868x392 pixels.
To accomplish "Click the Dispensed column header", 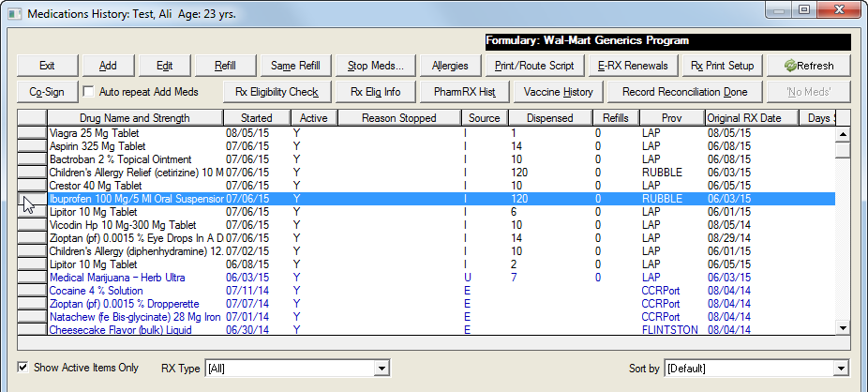I will 549,118.
